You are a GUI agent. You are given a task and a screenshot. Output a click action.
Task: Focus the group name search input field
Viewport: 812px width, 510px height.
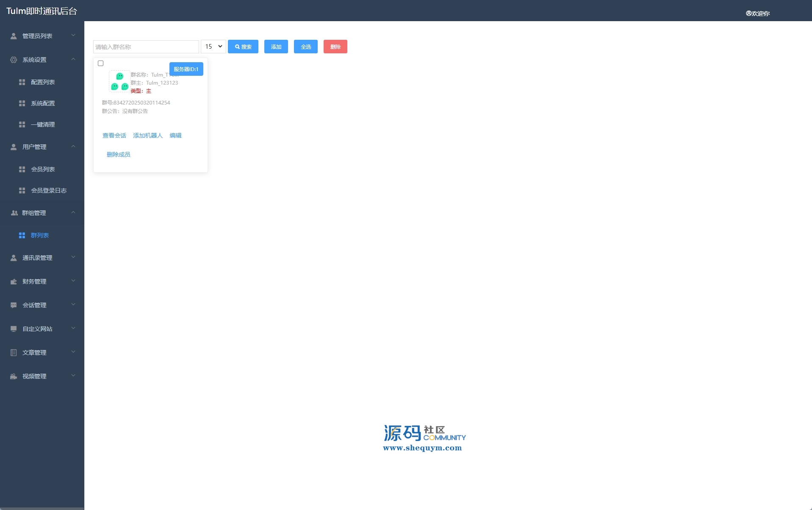146,47
